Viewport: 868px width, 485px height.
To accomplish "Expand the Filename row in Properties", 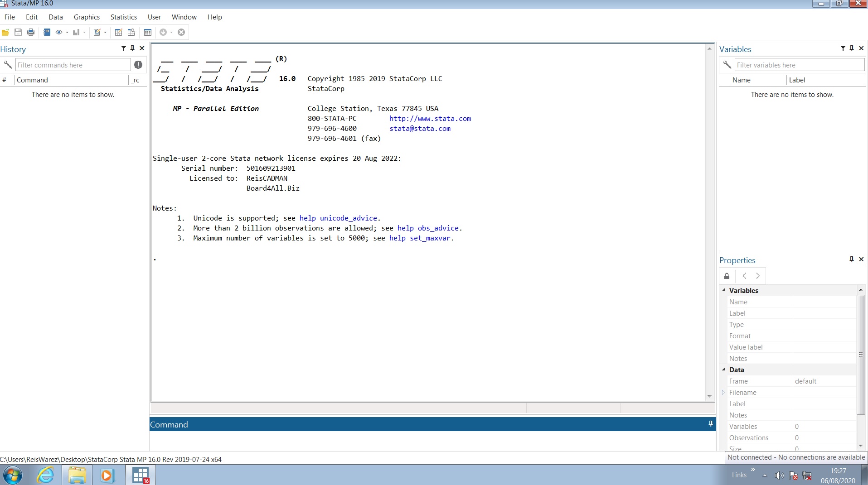I will 723,393.
